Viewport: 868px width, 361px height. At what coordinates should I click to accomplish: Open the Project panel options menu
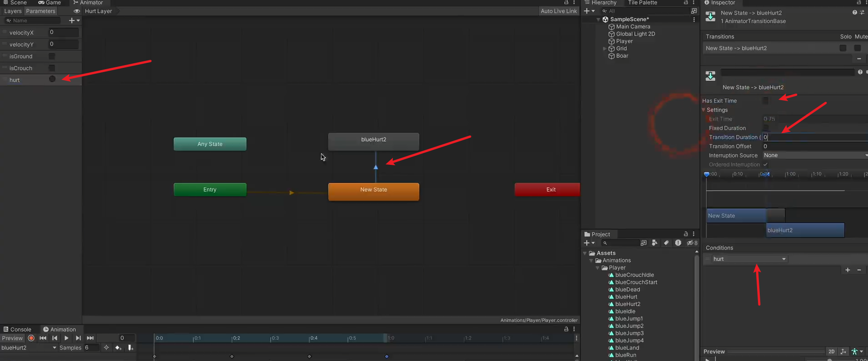click(x=693, y=234)
